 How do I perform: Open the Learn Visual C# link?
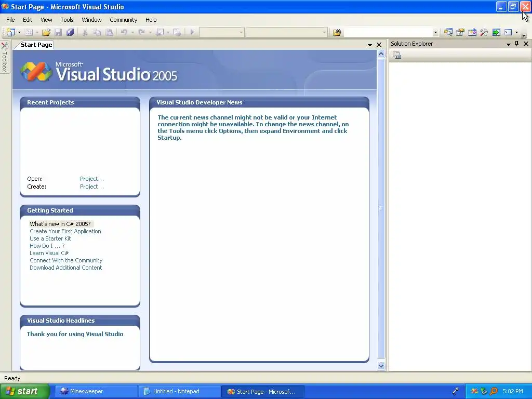coord(49,253)
